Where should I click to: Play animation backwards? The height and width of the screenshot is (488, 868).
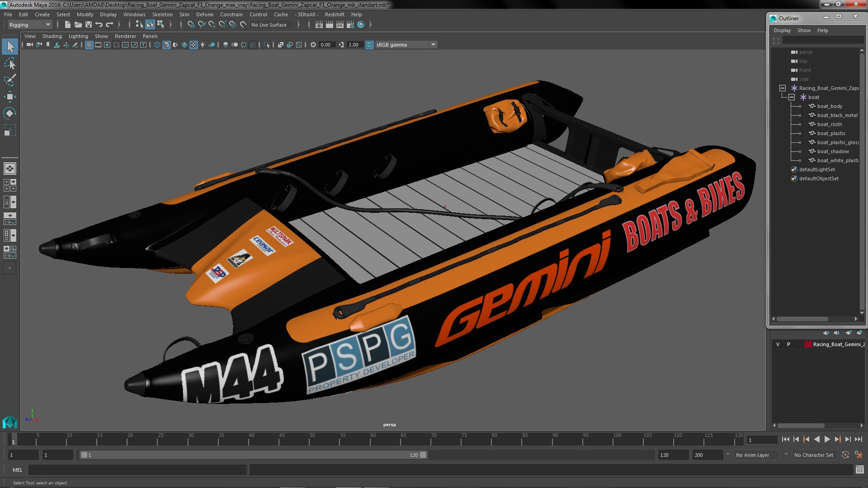click(x=817, y=439)
